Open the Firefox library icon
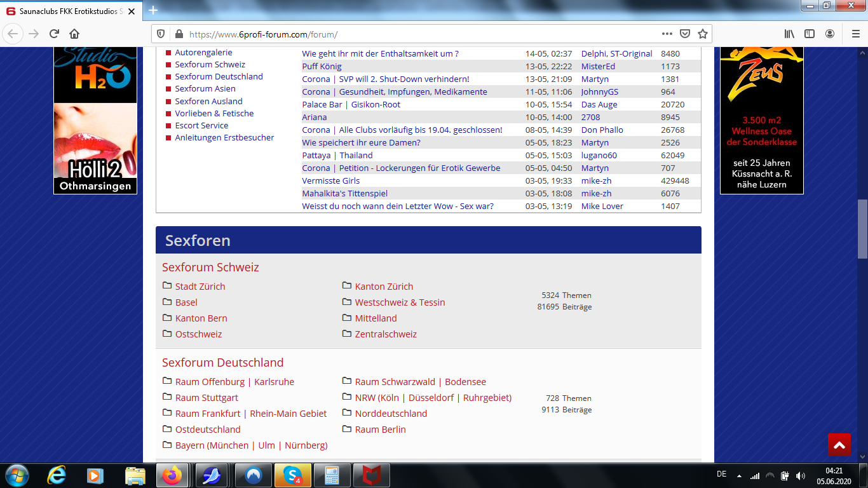 click(x=789, y=34)
